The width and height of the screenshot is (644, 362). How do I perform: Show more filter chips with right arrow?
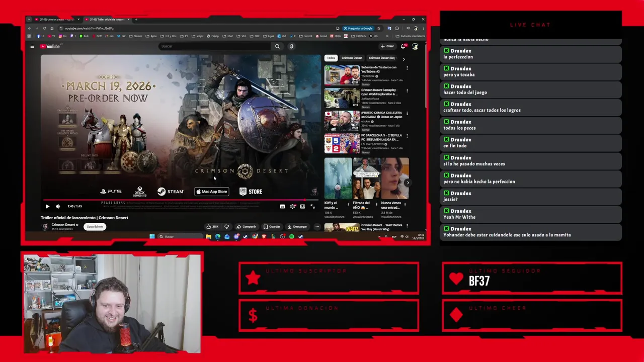(x=404, y=59)
